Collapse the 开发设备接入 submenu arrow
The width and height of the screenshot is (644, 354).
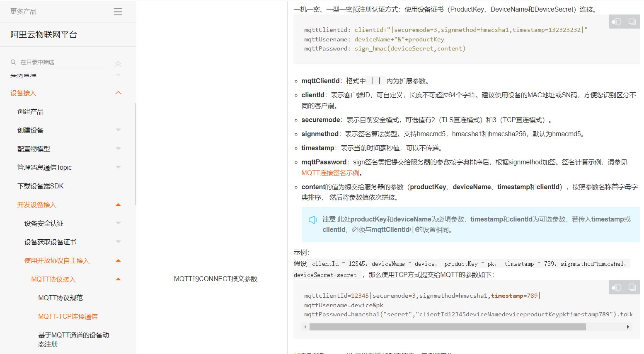[118, 205]
